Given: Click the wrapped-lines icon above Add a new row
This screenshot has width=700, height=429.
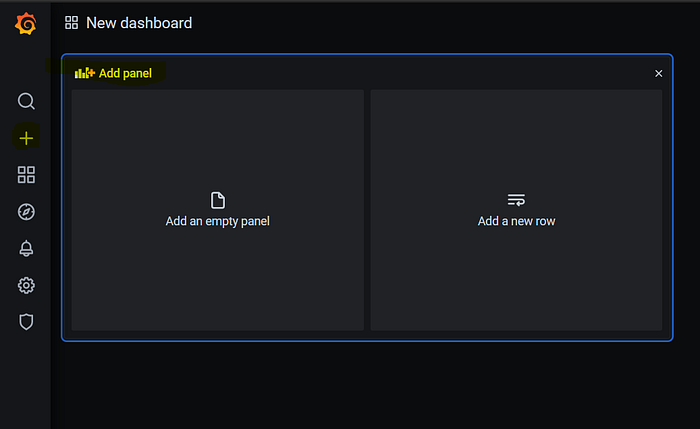Looking at the screenshot, I should (x=516, y=200).
